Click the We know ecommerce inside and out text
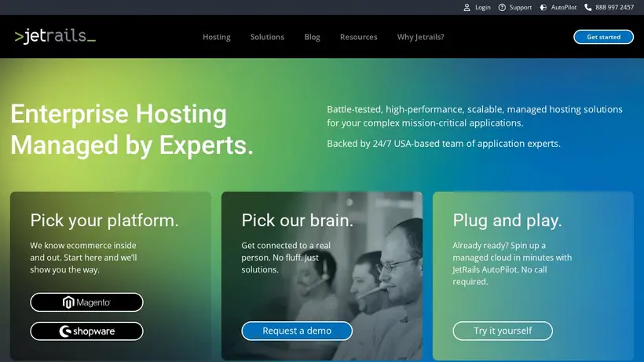The height and width of the screenshot is (362, 644). click(83, 258)
